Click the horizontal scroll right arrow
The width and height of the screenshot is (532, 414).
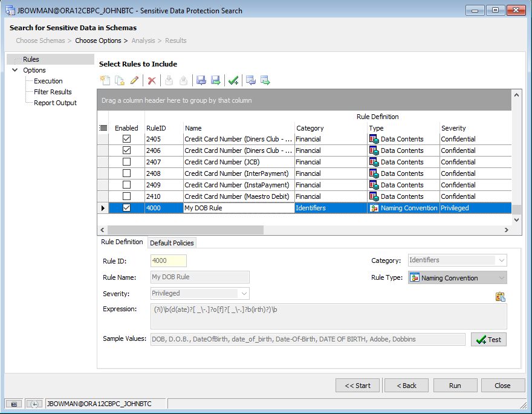click(x=507, y=230)
